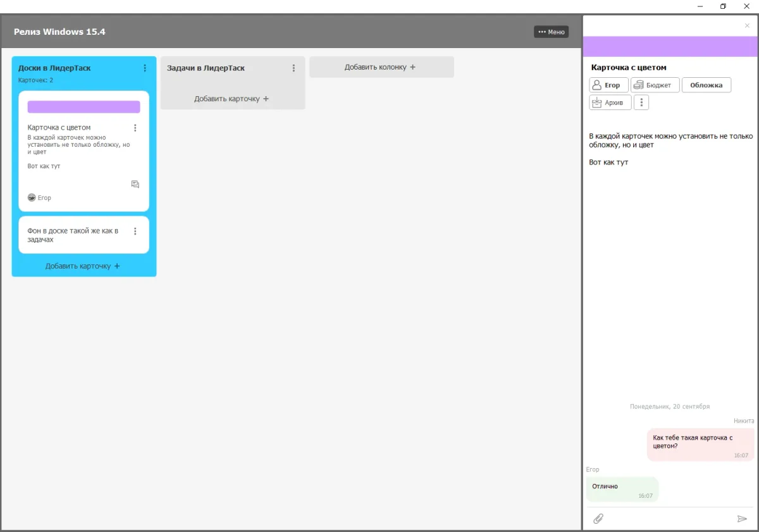Click the send message arrow icon

742,519
